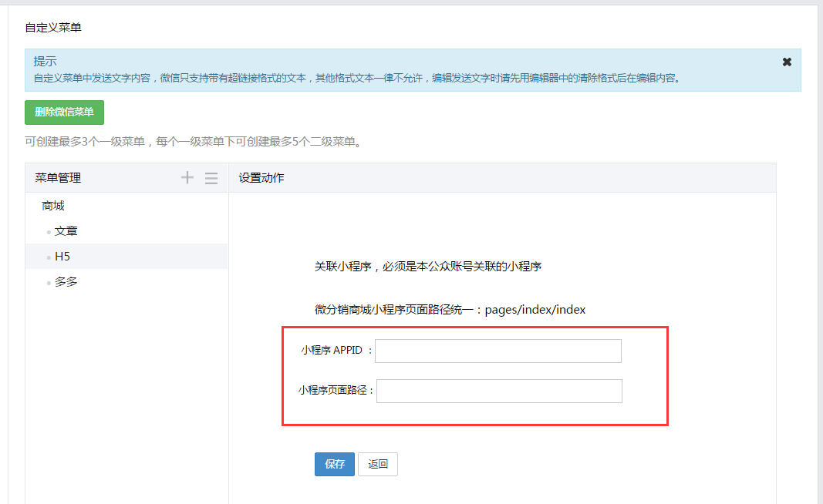823x504 pixels.
Task: Select the highlighted H5 submenu item
Action: (62, 257)
